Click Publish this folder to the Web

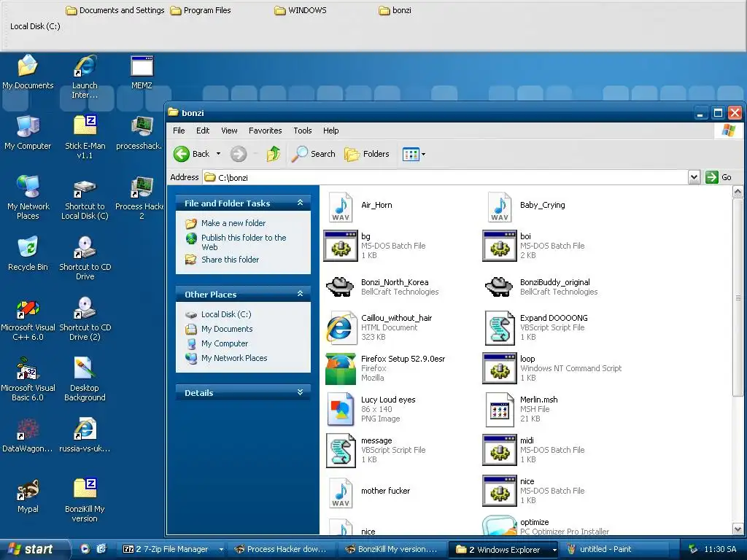(244, 242)
